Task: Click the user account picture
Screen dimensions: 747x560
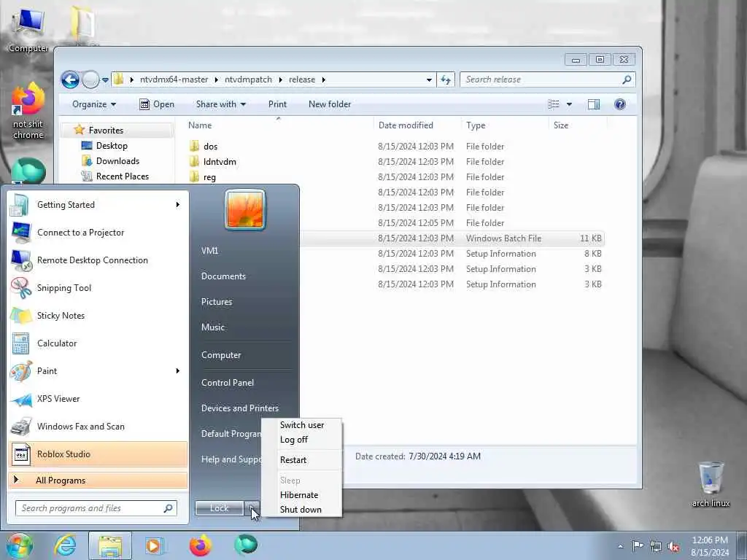Action: tap(245, 209)
